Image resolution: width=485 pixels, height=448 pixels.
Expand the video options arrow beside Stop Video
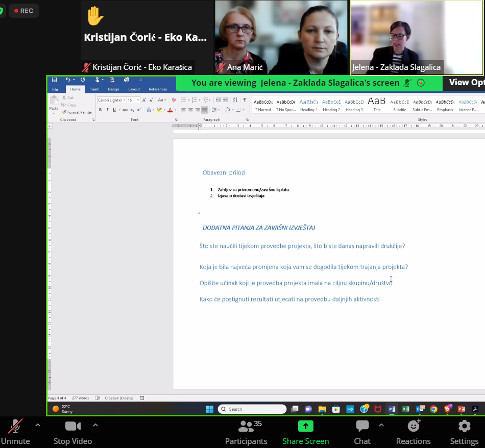95,425
